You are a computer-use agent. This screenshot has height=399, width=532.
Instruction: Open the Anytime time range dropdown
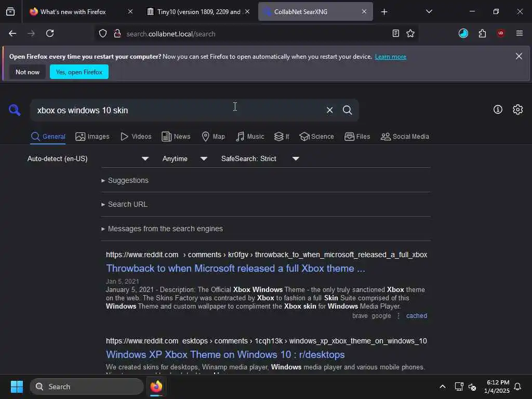[185, 158]
